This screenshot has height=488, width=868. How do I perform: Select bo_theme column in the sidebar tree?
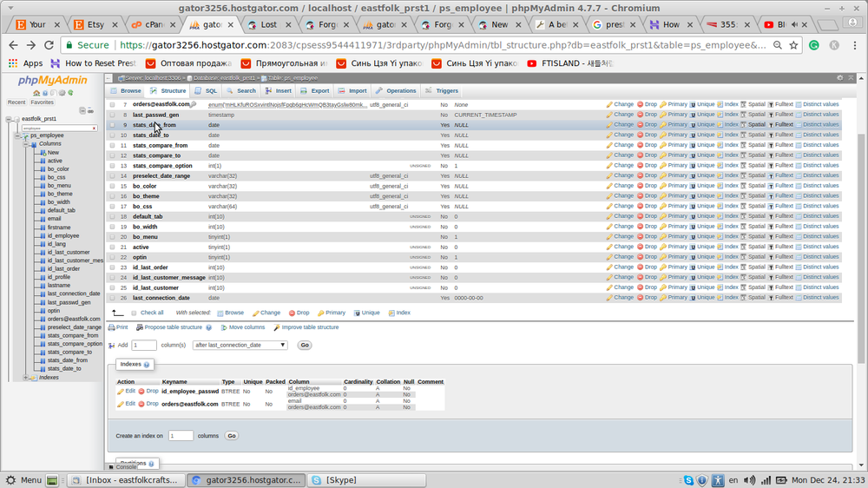(x=60, y=194)
